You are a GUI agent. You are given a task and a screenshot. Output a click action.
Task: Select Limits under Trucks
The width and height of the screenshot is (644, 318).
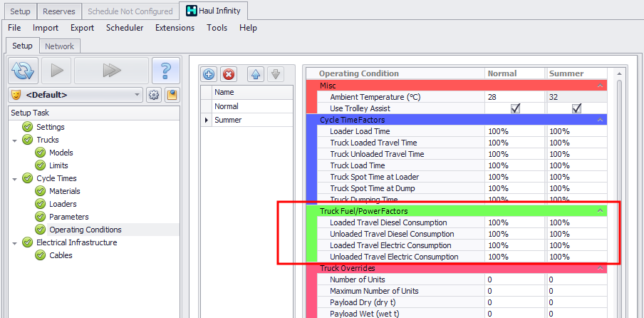[58, 165]
